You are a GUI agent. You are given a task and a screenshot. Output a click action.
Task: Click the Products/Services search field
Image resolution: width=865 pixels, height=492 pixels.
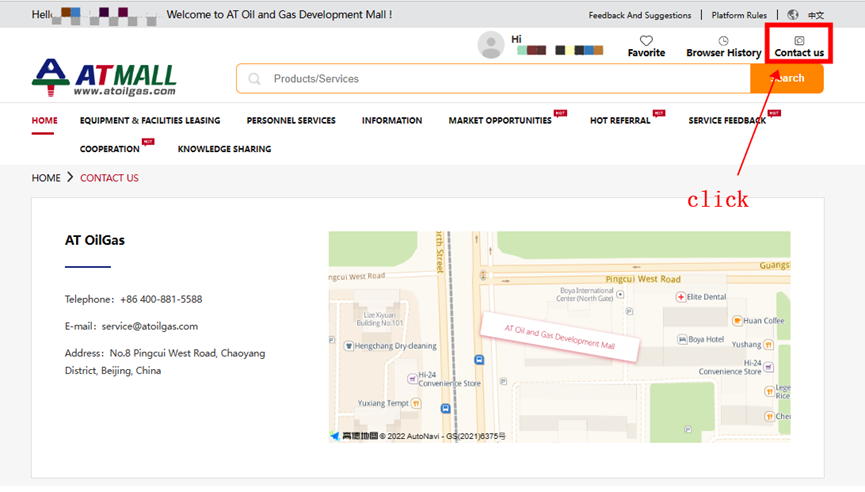pos(493,79)
